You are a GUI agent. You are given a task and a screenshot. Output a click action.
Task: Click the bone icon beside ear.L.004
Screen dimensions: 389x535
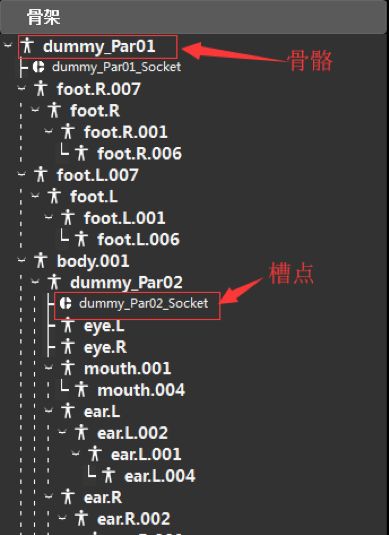[109, 476]
